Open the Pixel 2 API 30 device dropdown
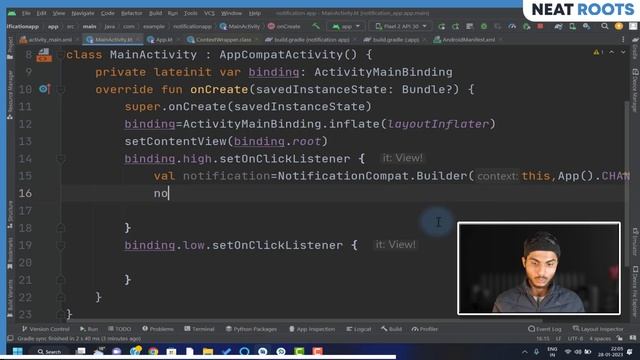Image resolution: width=640 pixels, height=360 pixels. point(401,26)
